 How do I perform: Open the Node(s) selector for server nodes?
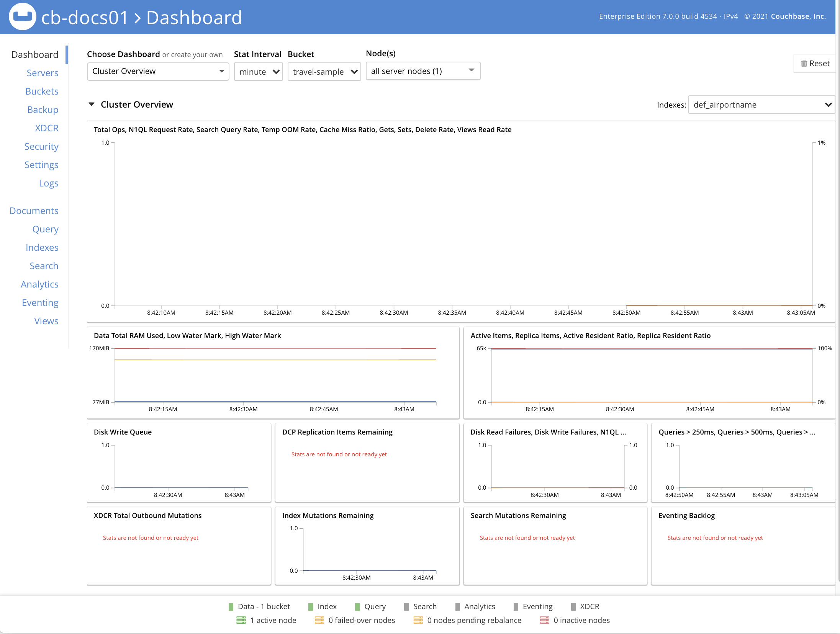[422, 71]
